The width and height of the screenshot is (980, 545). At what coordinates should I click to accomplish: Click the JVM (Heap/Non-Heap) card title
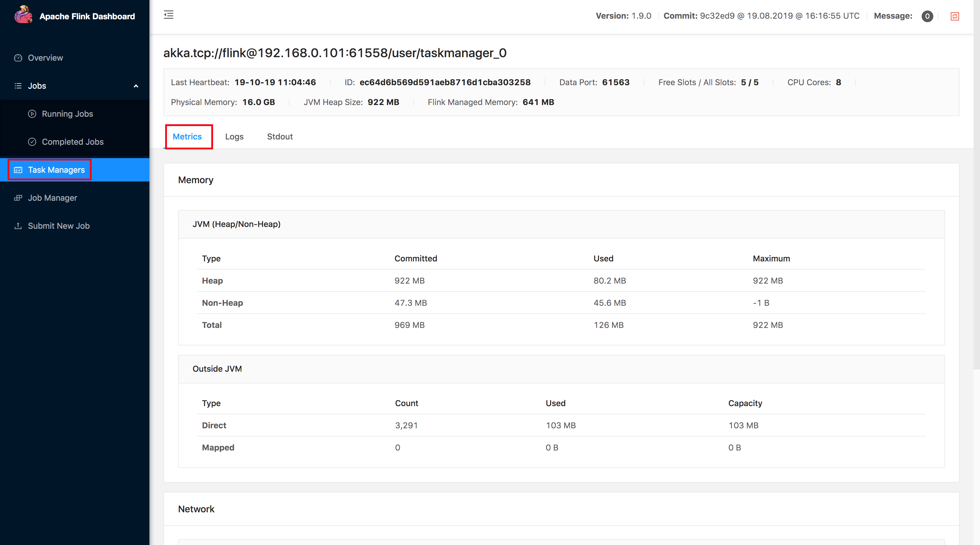pyautogui.click(x=237, y=224)
